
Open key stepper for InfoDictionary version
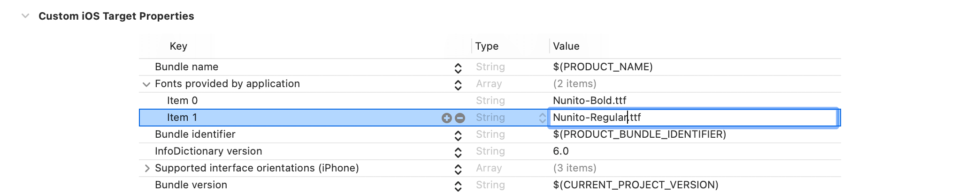coord(458,152)
